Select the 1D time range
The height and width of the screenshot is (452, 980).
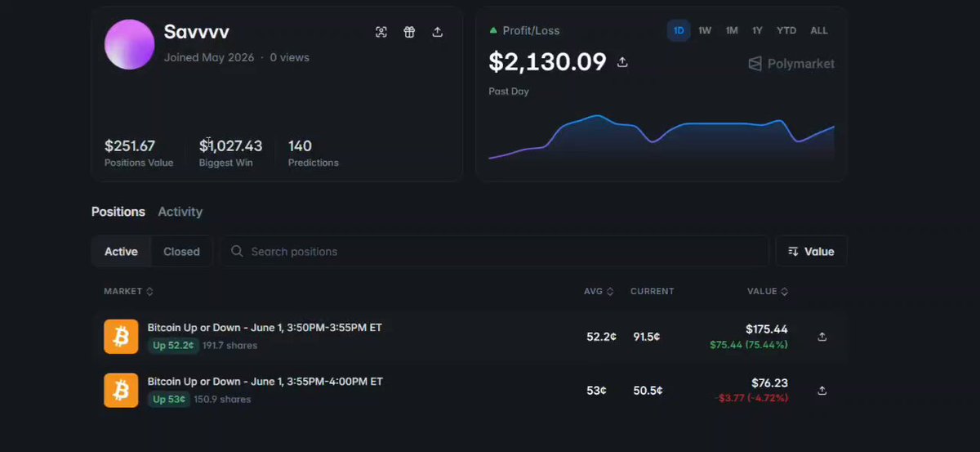679,30
